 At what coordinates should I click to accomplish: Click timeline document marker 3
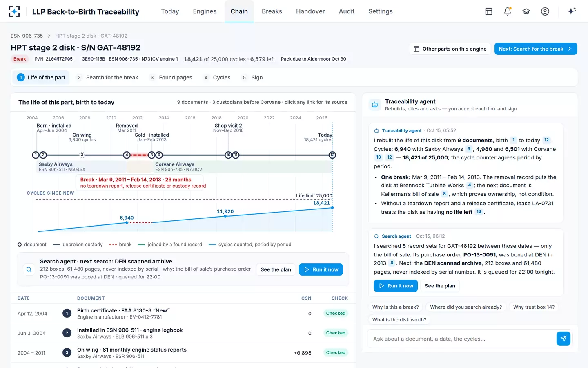(x=82, y=155)
